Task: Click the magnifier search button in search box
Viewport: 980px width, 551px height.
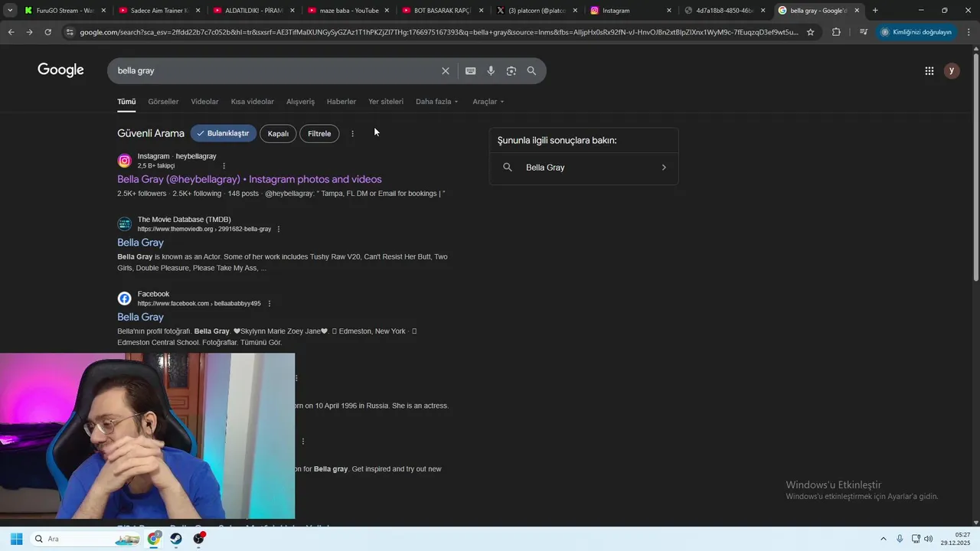Action: (x=531, y=70)
